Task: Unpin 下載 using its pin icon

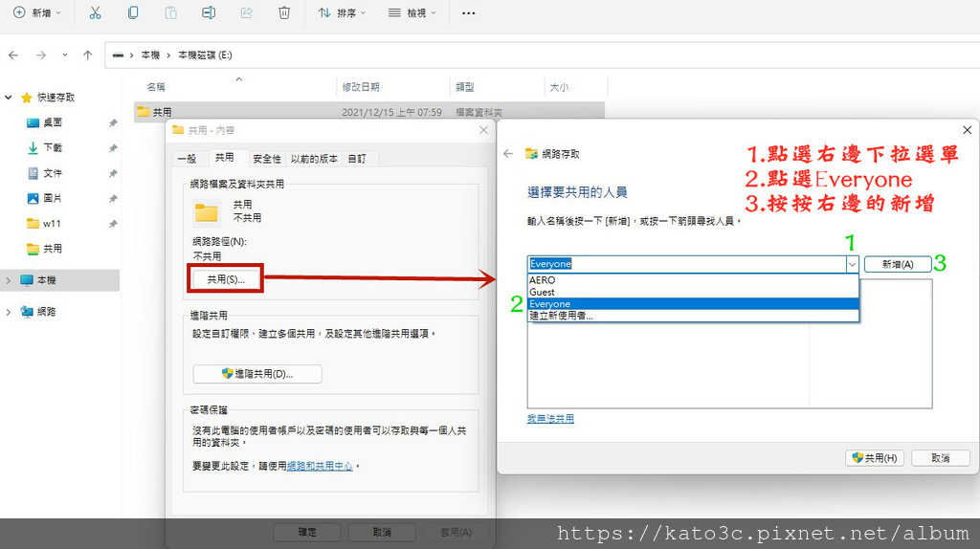Action: pyautogui.click(x=113, y=148)
